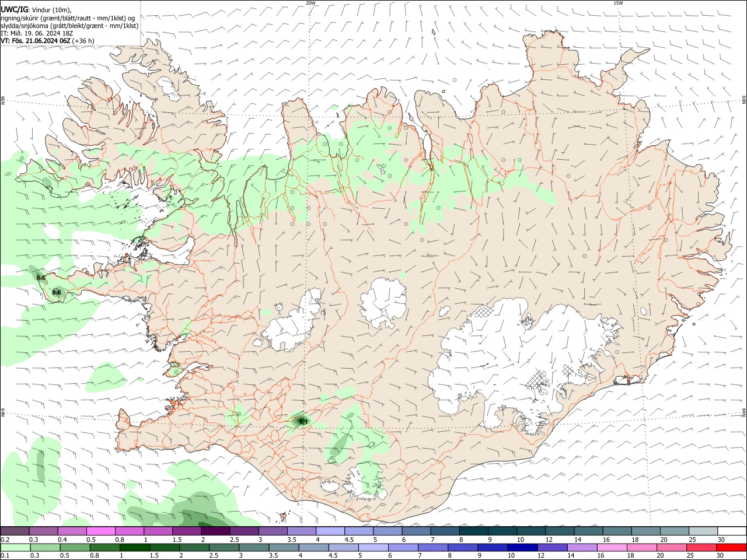Click the 'slydda/snjókoma' legend description line
Screen dimensions: 747x560
point(69,26)
